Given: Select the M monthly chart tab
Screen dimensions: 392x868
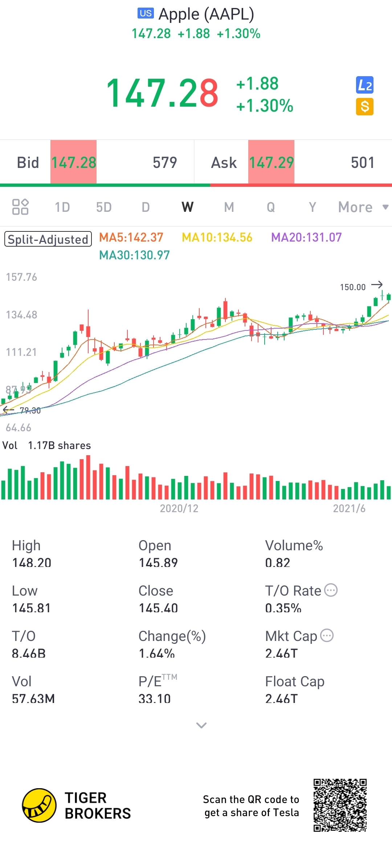Looking at the screenshot, I should click(229, 207).
